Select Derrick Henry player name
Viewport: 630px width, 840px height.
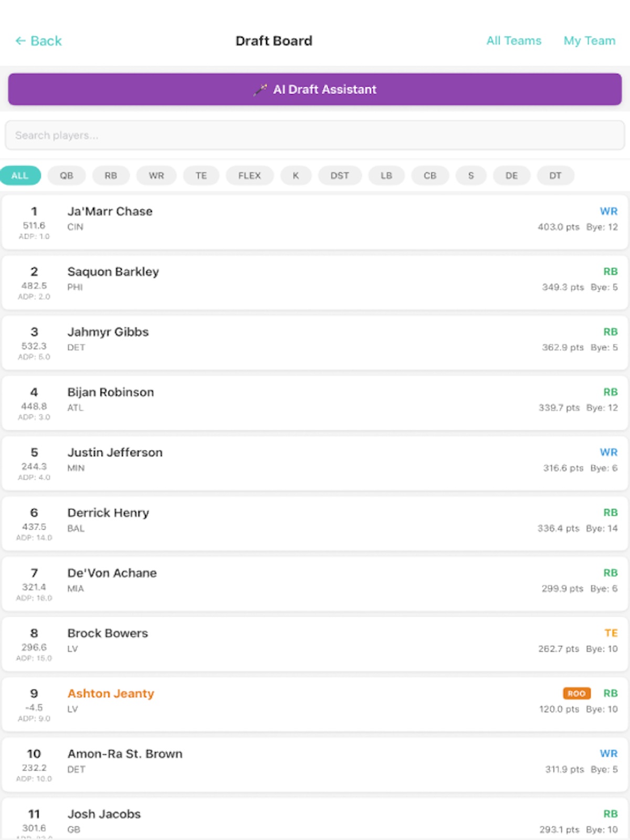click(108, 512)
